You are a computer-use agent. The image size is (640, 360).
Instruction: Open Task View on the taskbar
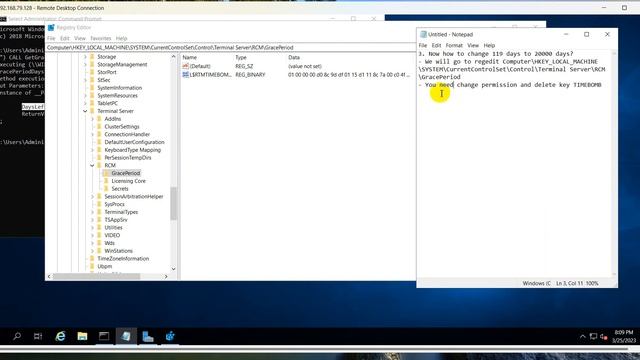point(38,336)
